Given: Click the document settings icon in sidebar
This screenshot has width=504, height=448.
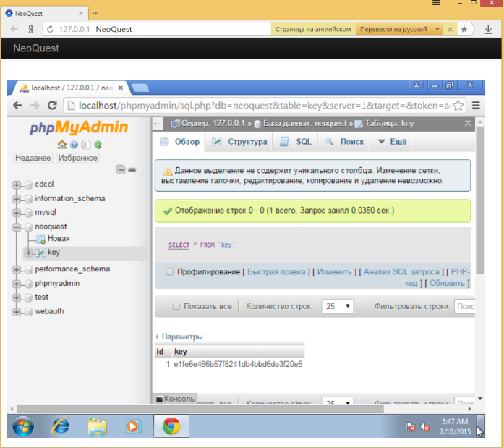Looking at the screenshot, I should 85,145.
